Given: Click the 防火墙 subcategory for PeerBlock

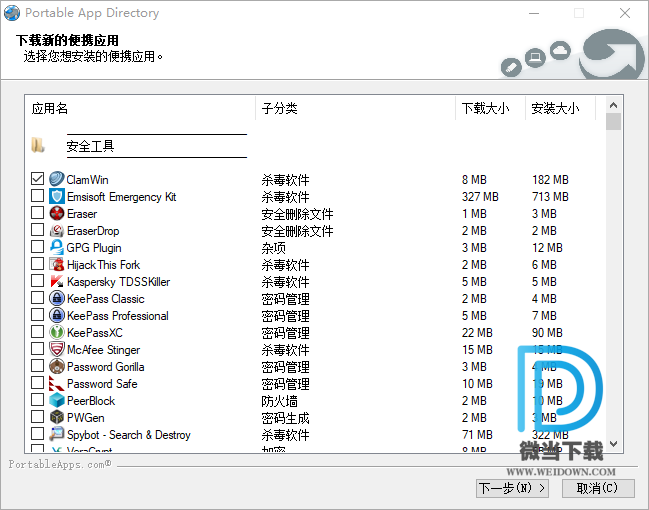Looking at the screenshot, I should point(279,401).
